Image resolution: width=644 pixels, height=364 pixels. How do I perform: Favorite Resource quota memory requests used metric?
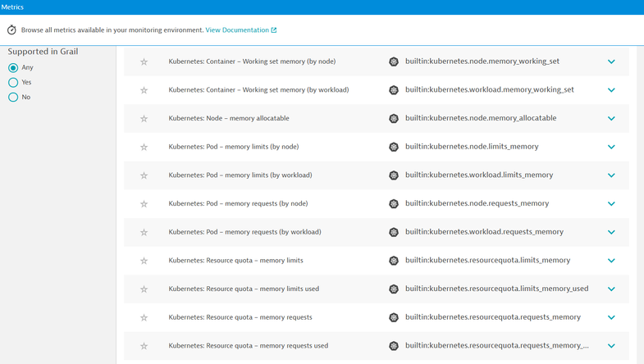tap(144, 346)
